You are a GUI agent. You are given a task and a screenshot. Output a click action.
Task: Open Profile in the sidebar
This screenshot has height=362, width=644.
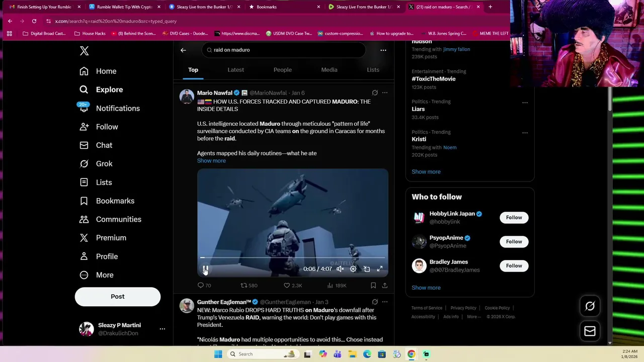(99, 256)
